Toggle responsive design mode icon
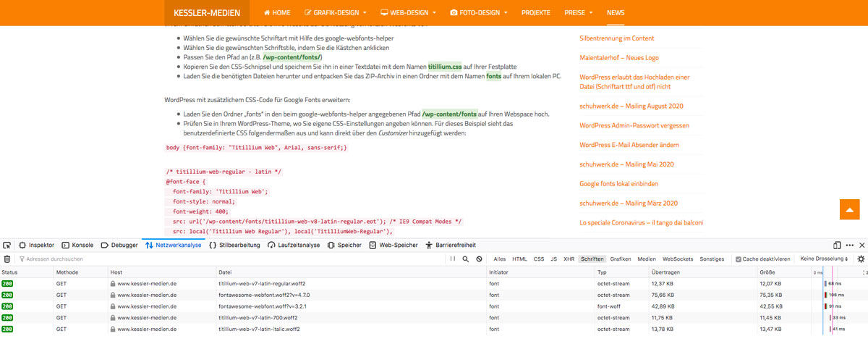Image resolution: width=868 pixels, height=344 pixels. (837, 246)
